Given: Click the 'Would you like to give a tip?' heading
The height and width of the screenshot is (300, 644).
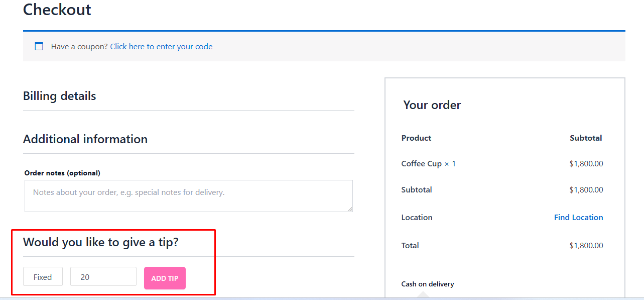Looking at the screenshot, I should point(100,243).
